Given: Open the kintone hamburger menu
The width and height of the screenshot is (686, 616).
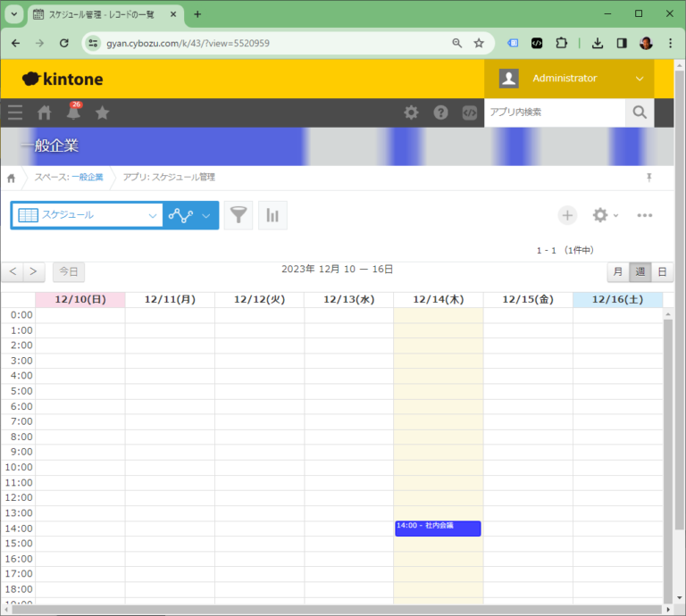Looking at the screenshot, I should click(x=14, y=112).
